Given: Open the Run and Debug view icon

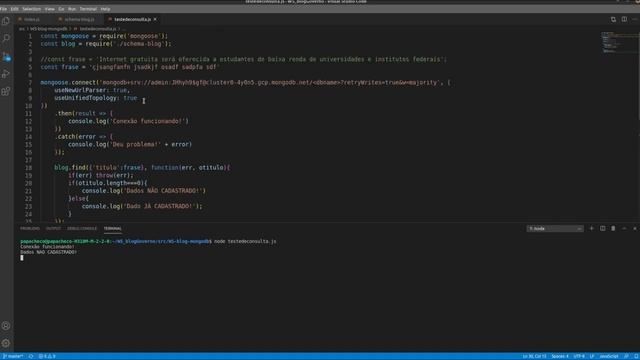Looking at the screenshot, I should 6,74.
